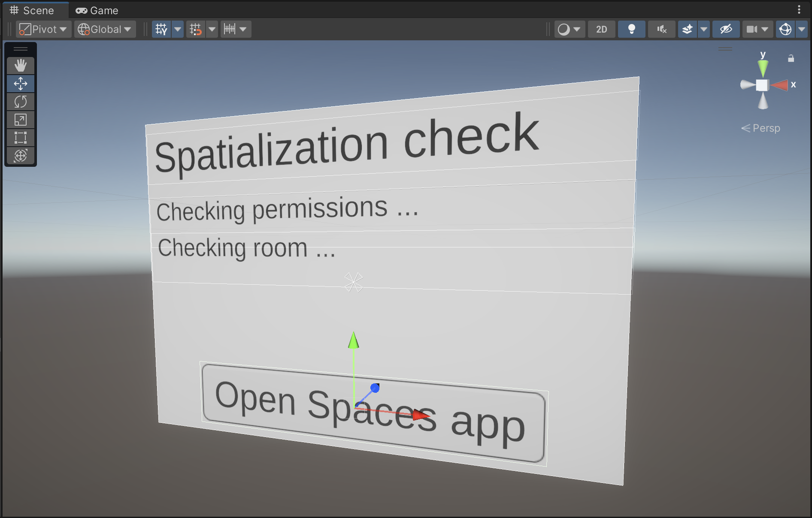Click the center cube of orientation gizmo
The image size is (812, 518).
[762, 85]
